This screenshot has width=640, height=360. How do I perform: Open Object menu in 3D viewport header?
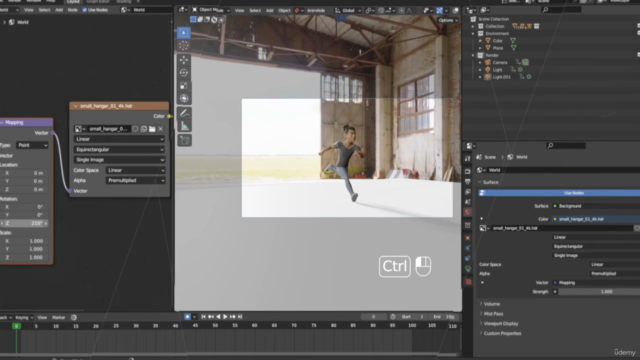pyautogui.click(x=284, y=11)
